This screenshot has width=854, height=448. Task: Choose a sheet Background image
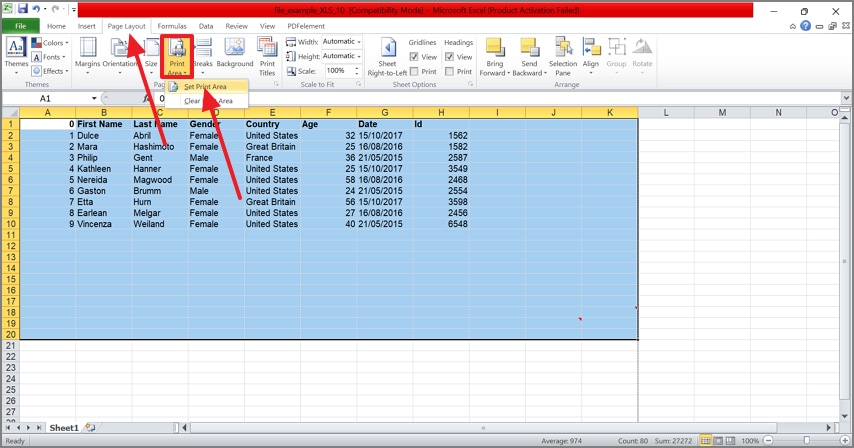[235, 53]
